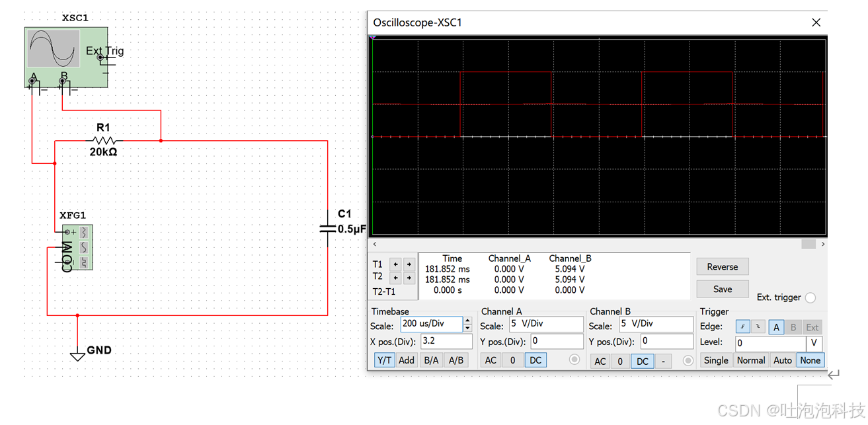Set Channel B coupling to AC

click(x=600, y=361)
